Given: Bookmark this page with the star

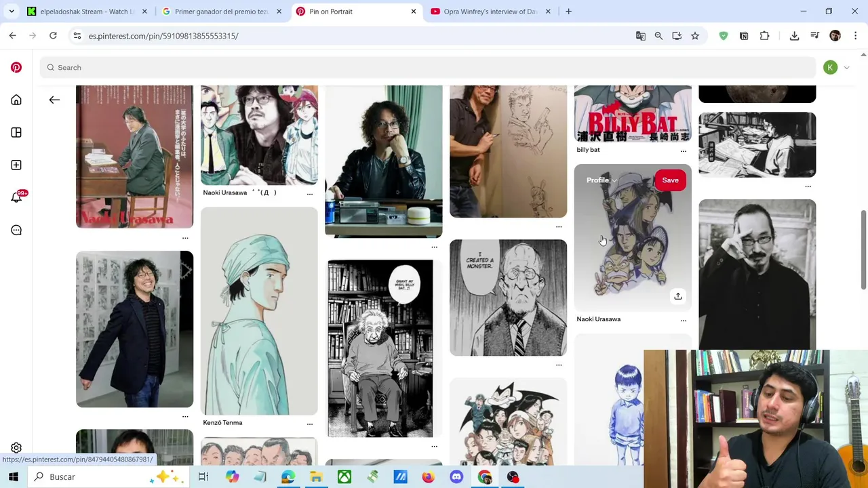Looking at the screenshot, I should point(695,36).
